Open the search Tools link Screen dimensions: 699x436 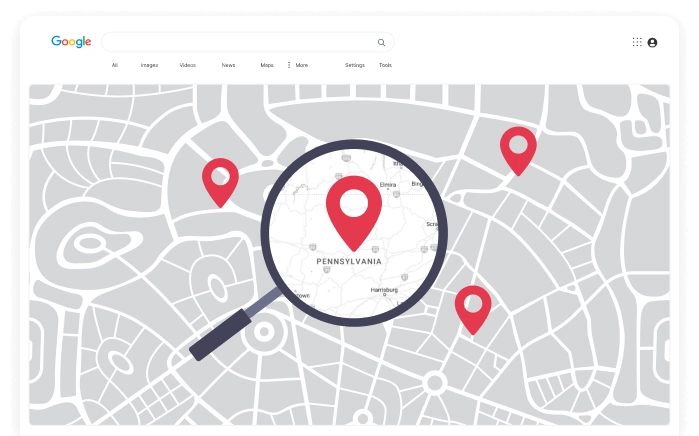pyautogui.click(x=385, y=65)
